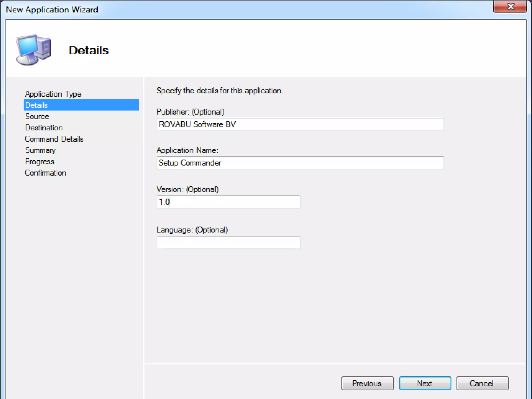The height and width of the screenshot is (399, 532).
Task: Jump to Command Details step
Action: 54,139
